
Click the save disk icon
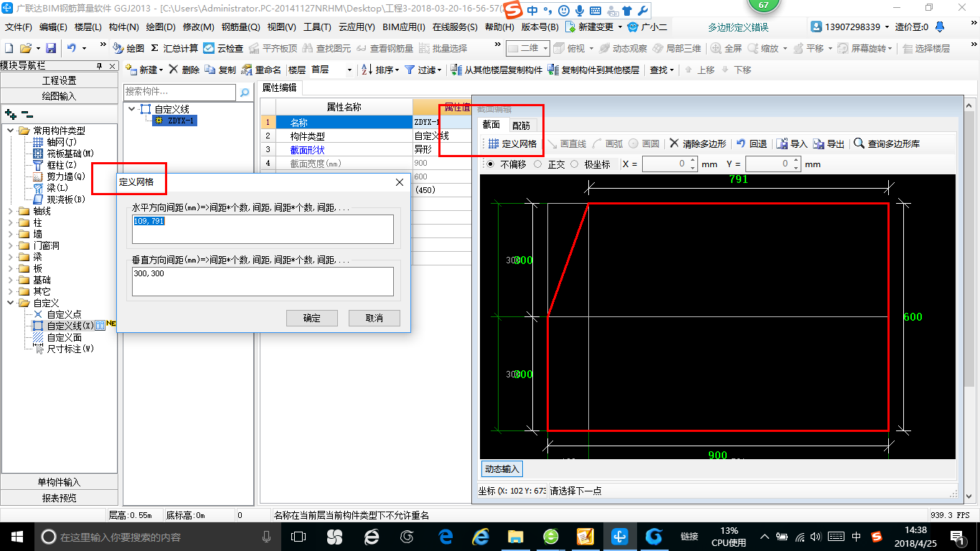click(x=51, y=48)
